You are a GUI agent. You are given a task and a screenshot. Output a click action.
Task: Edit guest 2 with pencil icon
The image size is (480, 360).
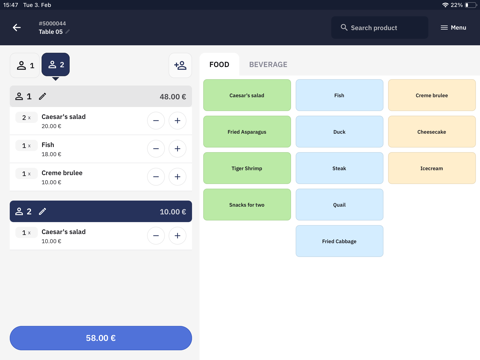[42, 211]
